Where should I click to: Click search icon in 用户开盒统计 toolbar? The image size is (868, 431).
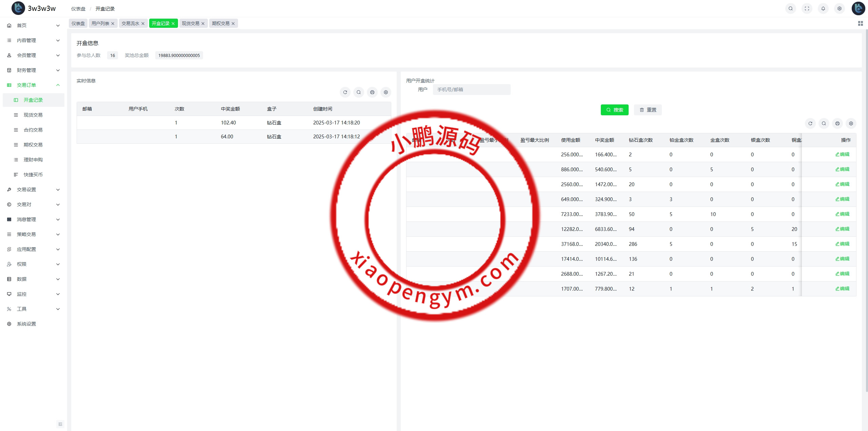[x=824, y=123]
